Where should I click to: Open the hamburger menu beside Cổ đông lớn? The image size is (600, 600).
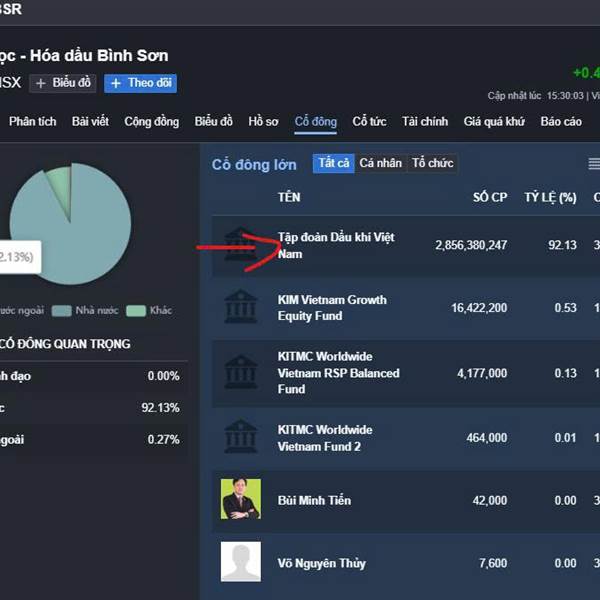tap(594, 163)
